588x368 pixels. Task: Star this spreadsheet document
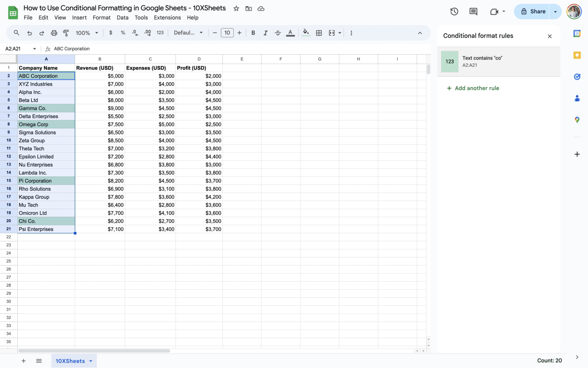[236, 8]
